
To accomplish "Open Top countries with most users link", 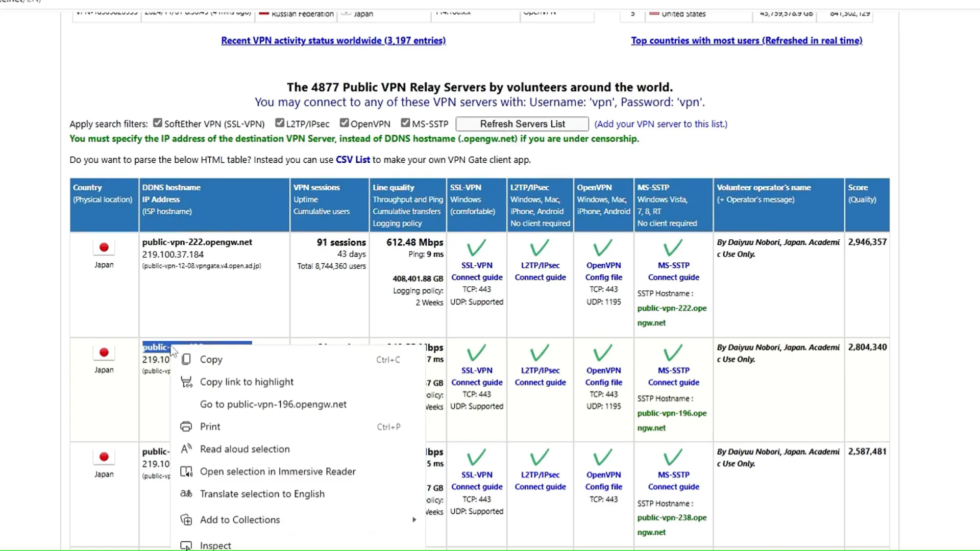I will point(747,40).
